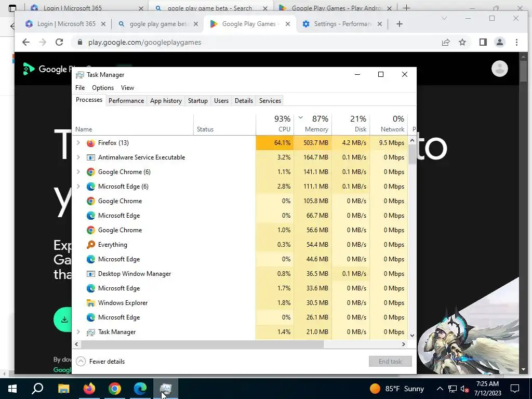The width and height of the screenshot is (532, 399).
Task: Open Windows Start menu
Action: 12,389
